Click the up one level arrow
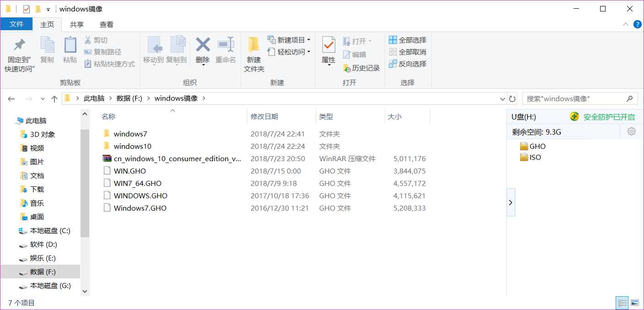644x310 pixels. tap(54, 98)
